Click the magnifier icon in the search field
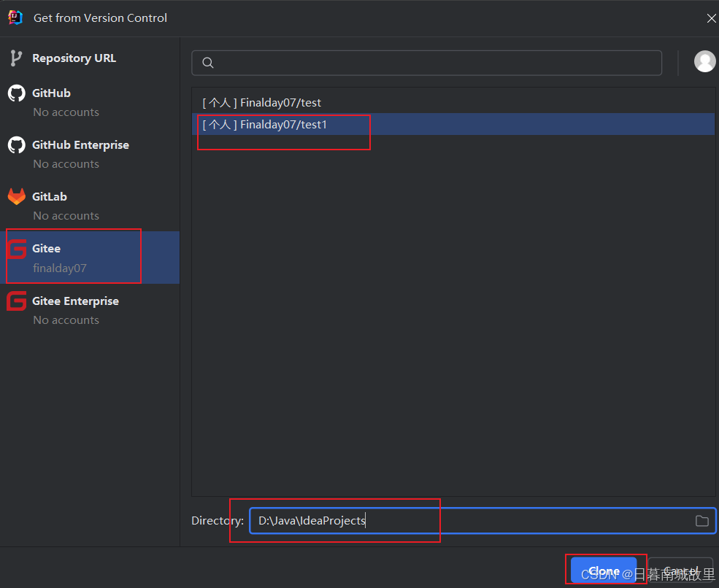719x588 pixels. point(208,63)
